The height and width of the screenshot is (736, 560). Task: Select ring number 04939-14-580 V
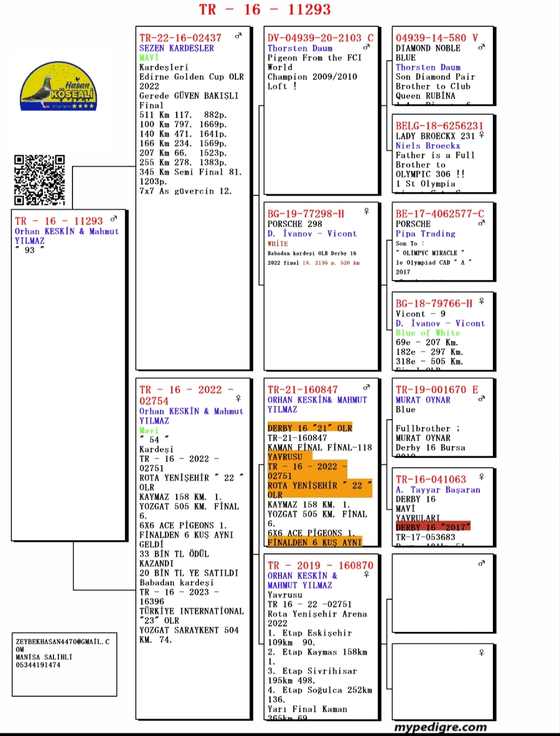[437, 38]
